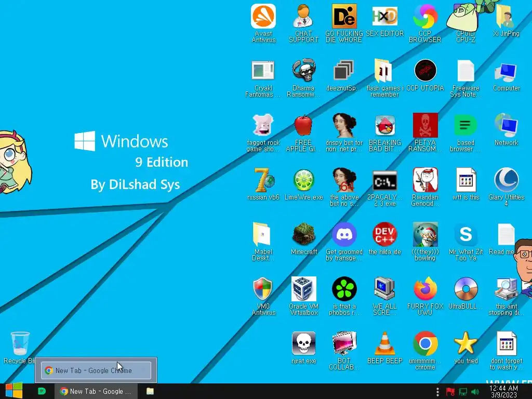Viewport: 532px width, 399px height.
Task: Open the Computer desktop icon
Action: (x=506, y=72)
